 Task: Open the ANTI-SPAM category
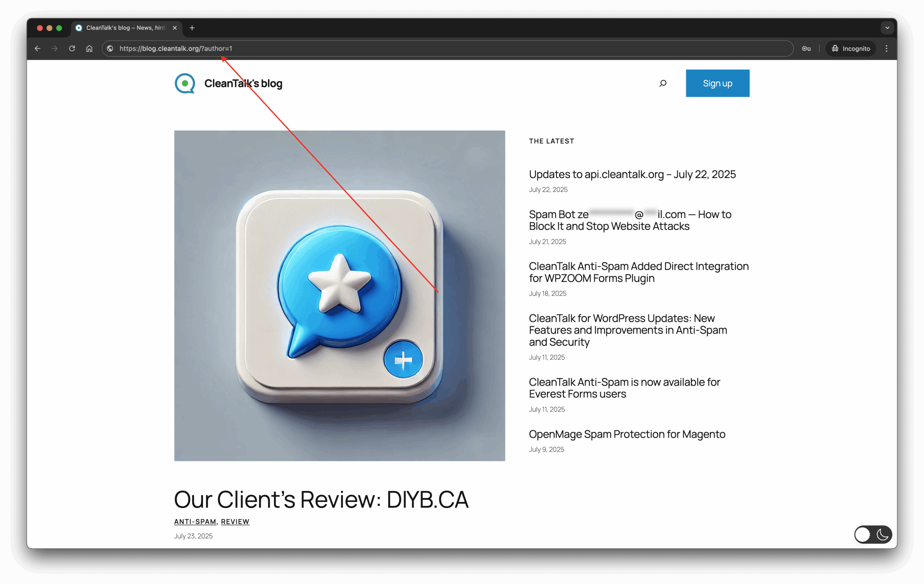pos(195,522)
